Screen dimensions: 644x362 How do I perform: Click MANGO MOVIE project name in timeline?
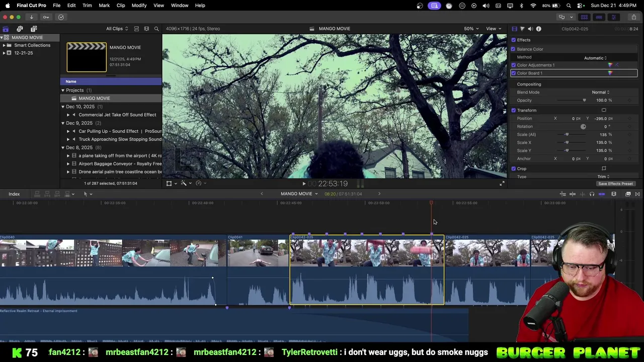point(296,194)
